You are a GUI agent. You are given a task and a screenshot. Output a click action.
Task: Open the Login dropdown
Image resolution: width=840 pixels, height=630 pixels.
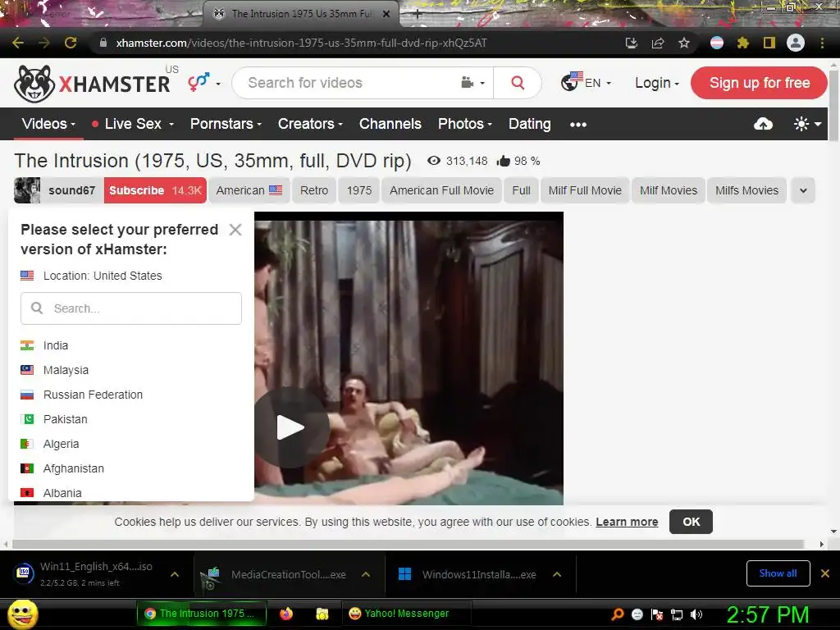point(657,83)
